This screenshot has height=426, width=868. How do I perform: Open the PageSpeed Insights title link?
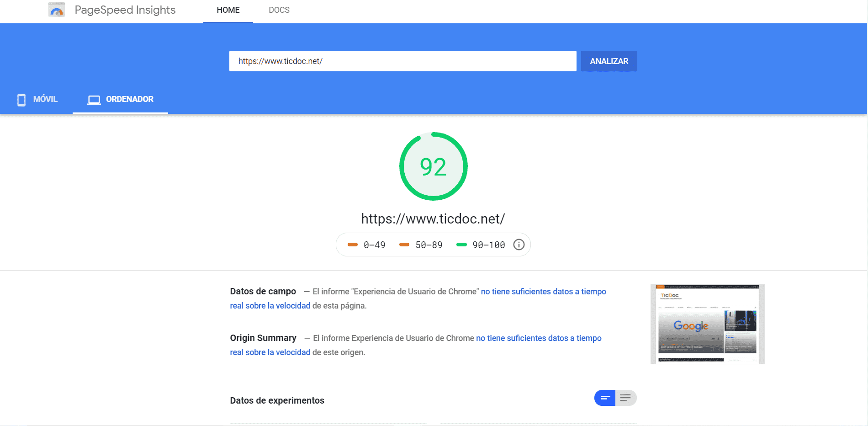point(125,10)
